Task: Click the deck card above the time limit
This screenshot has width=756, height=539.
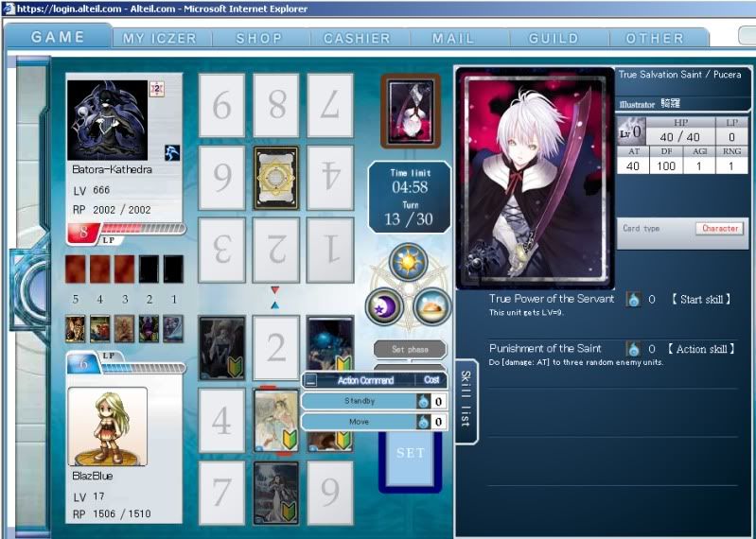Action: click(410, 112)
